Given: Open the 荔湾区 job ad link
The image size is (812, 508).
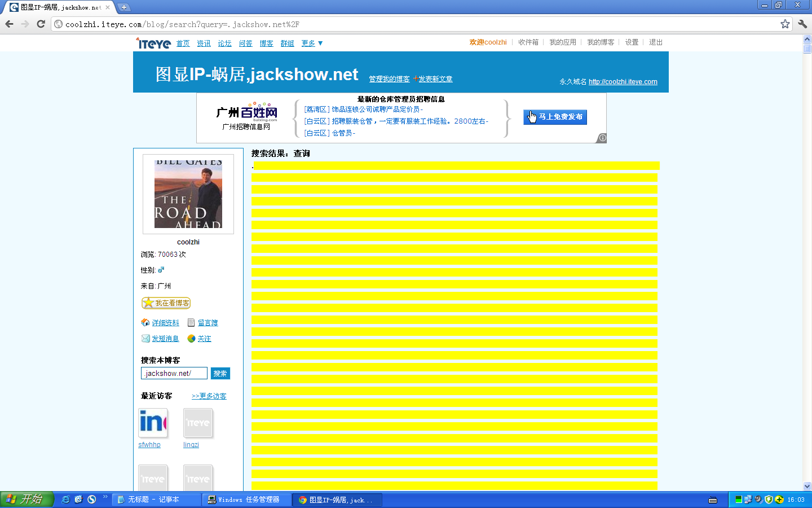Looking at the screenshot, I should (x=363, y=110).
